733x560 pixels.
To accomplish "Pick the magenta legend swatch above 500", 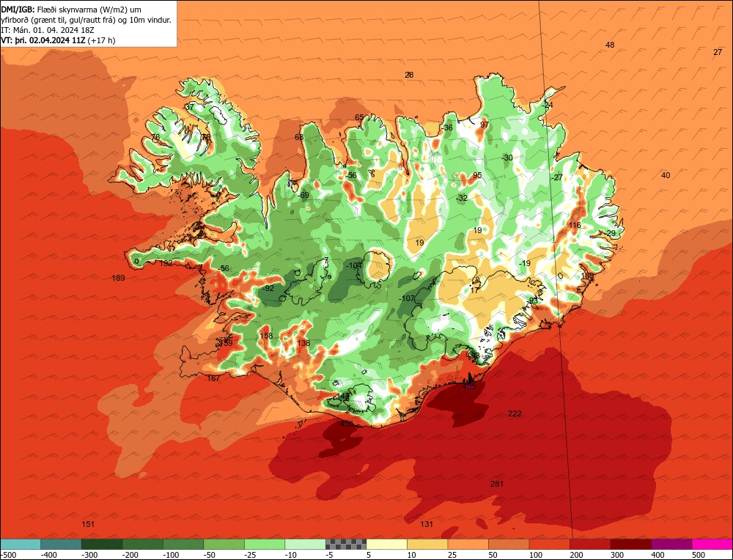I will pyautogui.click(x=712, y=544).
